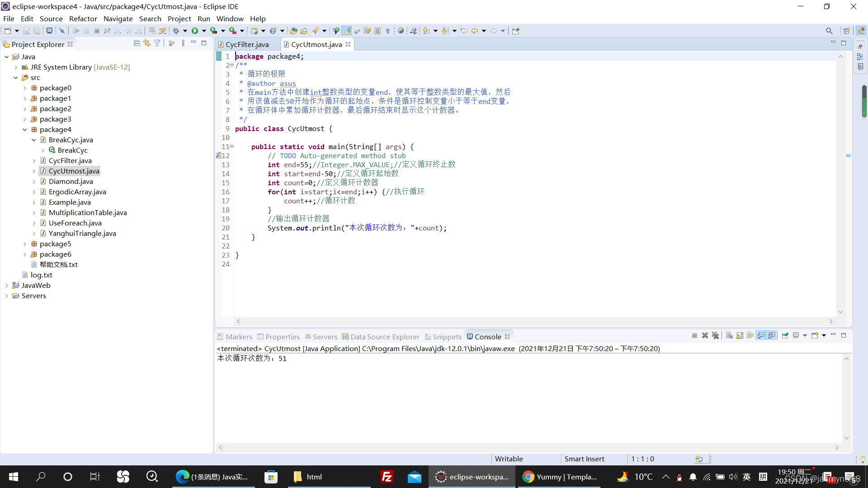Click the Open Type icon

click(294, 31)
